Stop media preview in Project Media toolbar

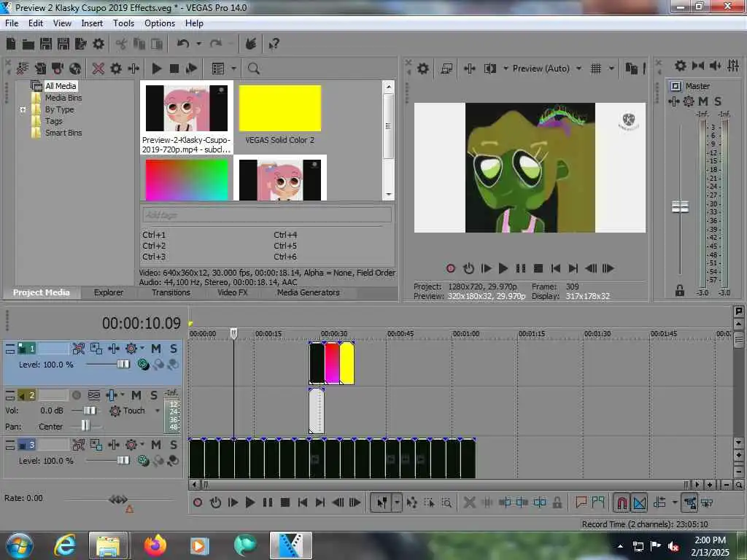(x=174, y=69)
